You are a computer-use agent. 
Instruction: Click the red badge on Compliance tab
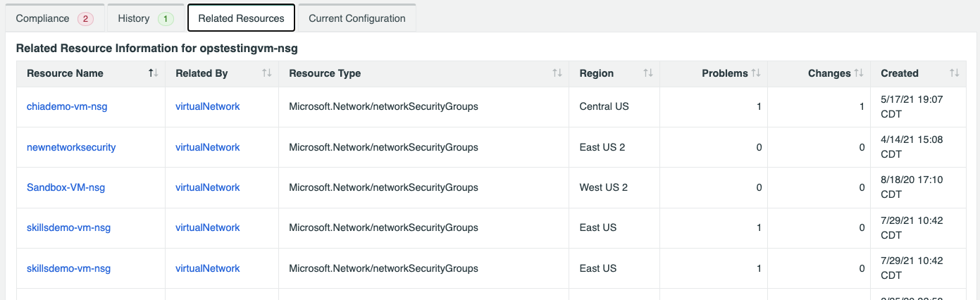(x=85, y=19)
